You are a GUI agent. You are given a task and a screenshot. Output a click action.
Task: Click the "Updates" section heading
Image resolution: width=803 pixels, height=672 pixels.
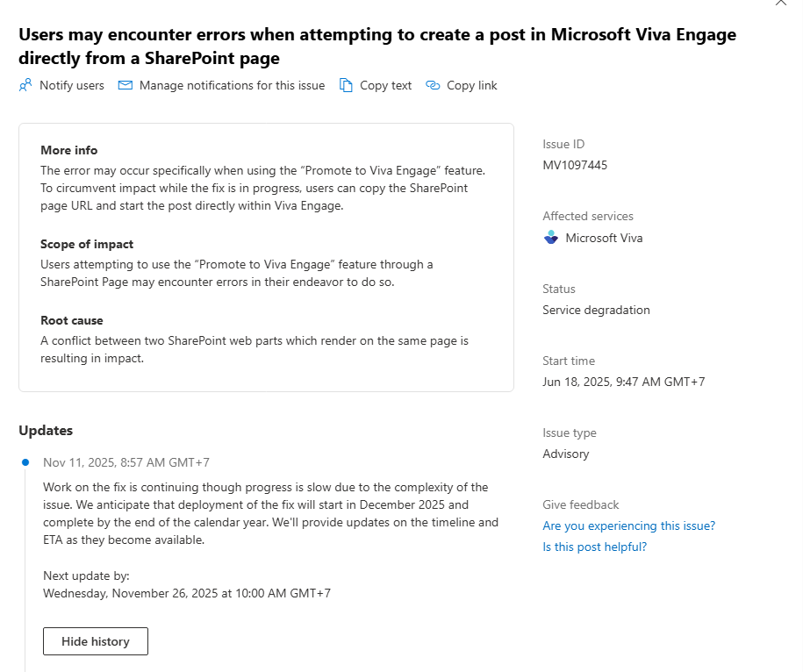(x=46, y=431)
